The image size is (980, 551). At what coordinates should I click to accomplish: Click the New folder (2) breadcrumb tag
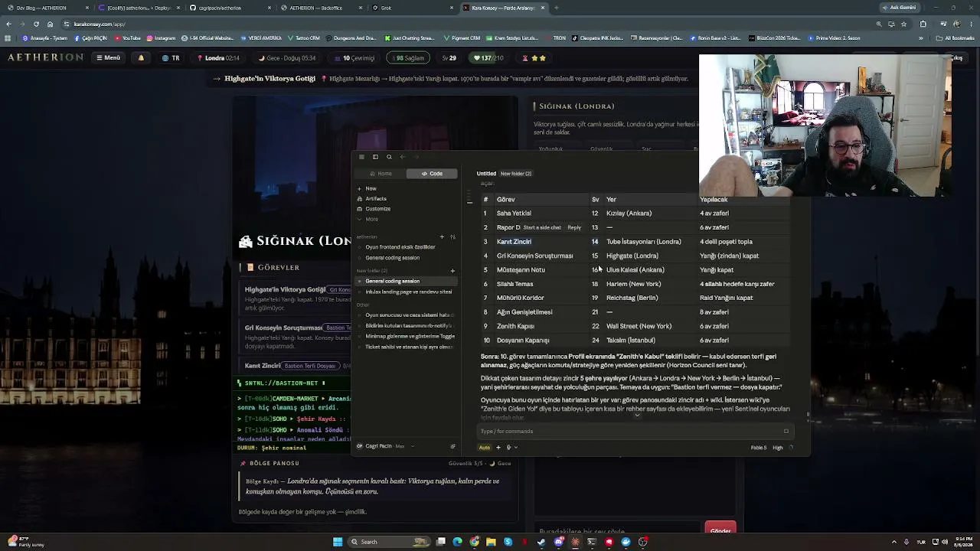tap(516, 174)
